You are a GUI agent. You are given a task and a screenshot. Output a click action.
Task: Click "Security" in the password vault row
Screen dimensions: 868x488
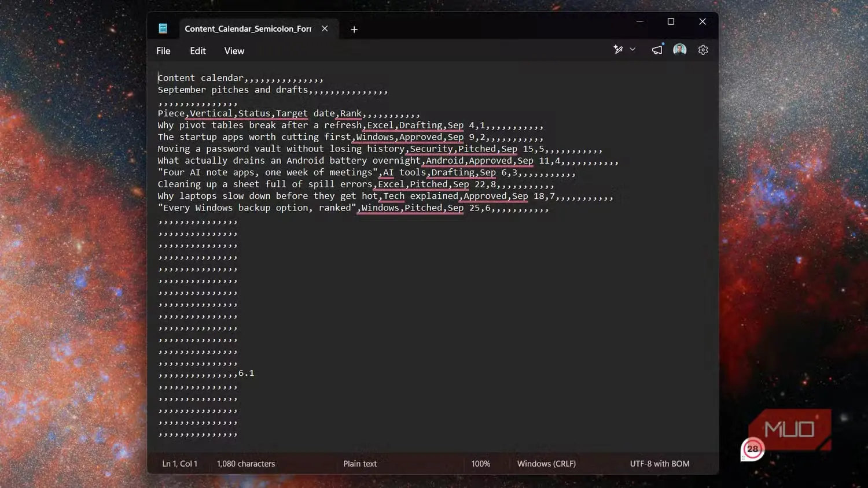(431, 149)
